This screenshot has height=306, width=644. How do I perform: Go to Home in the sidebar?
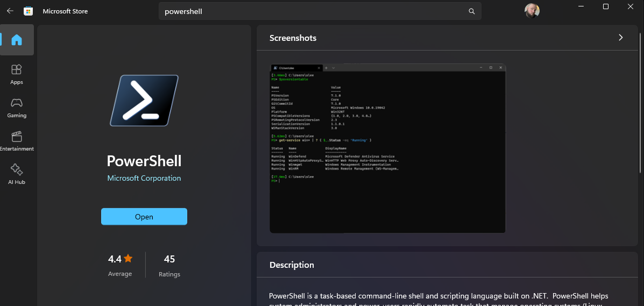17,40
